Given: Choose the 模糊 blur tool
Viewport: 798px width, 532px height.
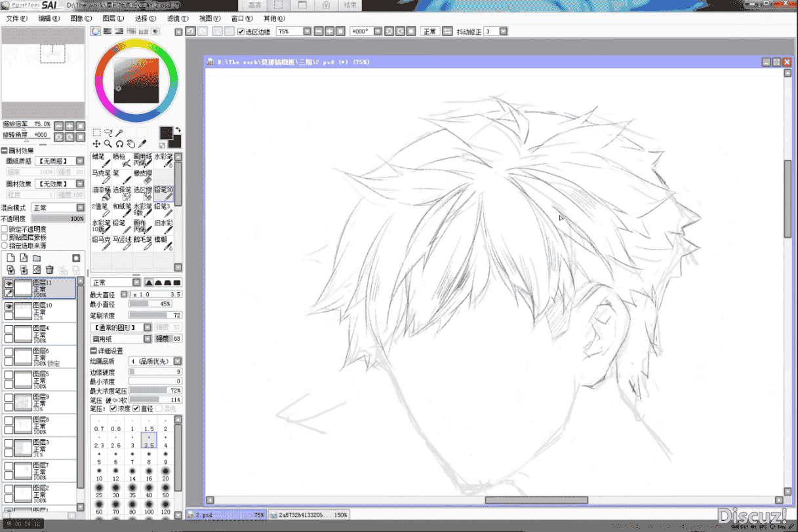Looking at the screenshot, I should tap(164, 243).
